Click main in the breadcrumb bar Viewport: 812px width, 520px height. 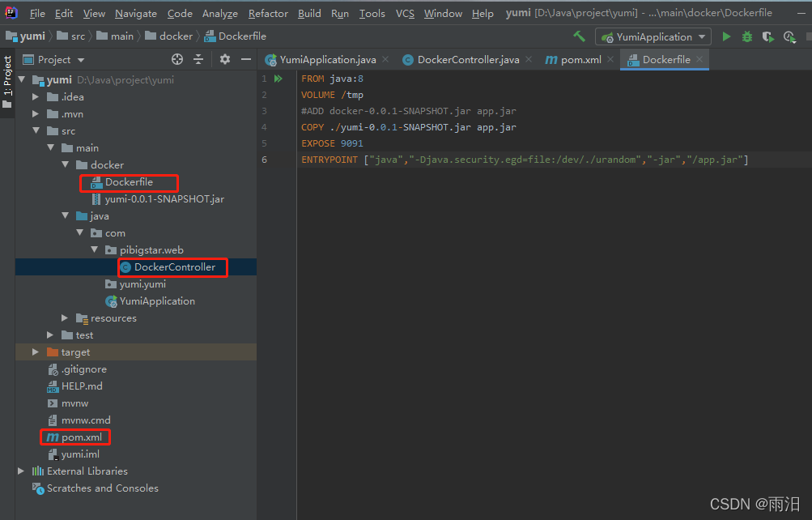[x=115, y=36]
